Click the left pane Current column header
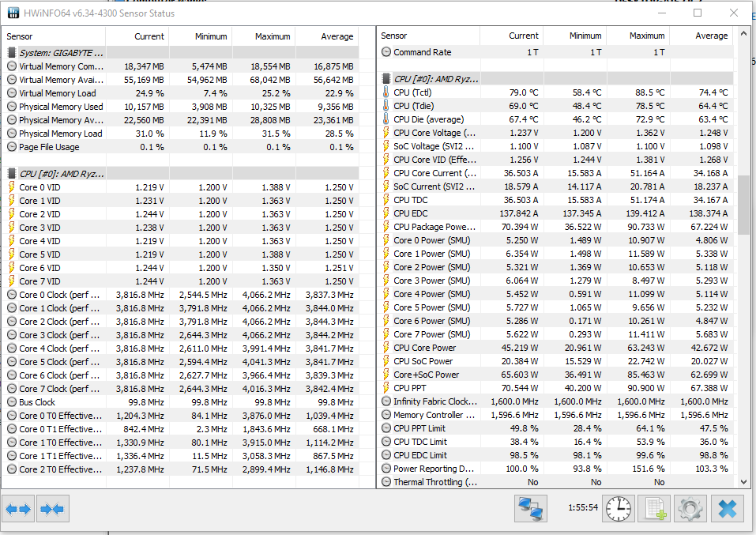The image size is (756, 535). [x=137, y=36]
